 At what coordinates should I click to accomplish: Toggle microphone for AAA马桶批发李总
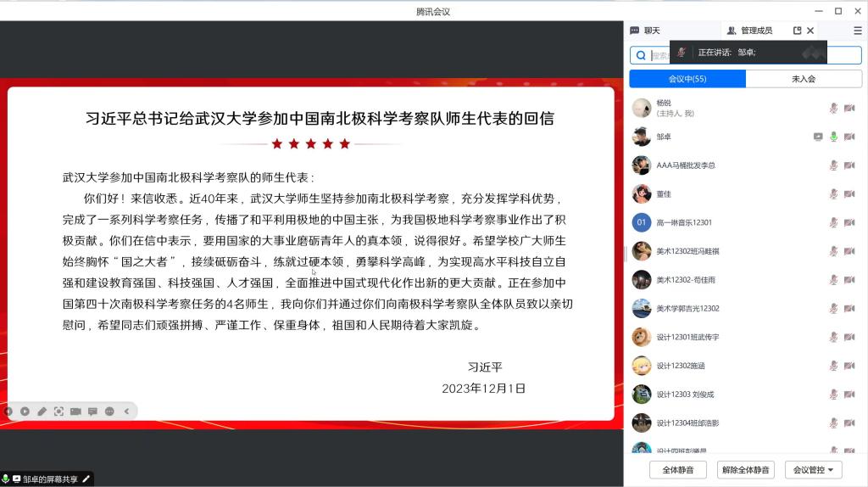[834, 165]
